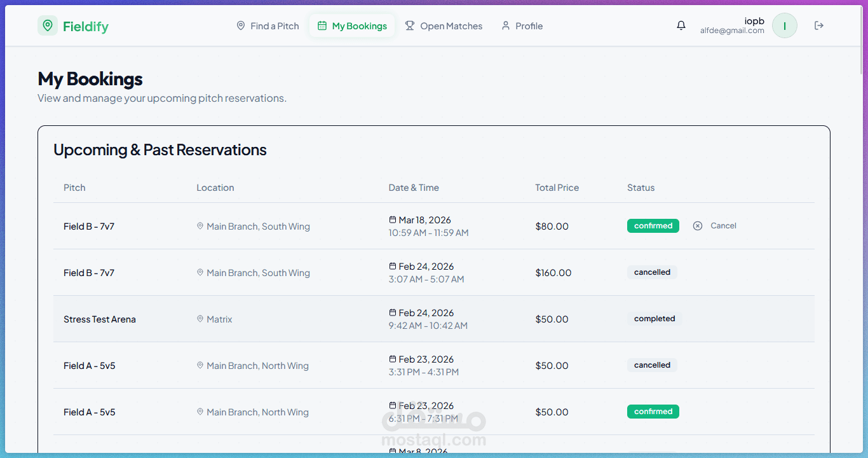Open the Profile tab
Viewport: 868px width, 458px height.
click(x=522, y=26)
